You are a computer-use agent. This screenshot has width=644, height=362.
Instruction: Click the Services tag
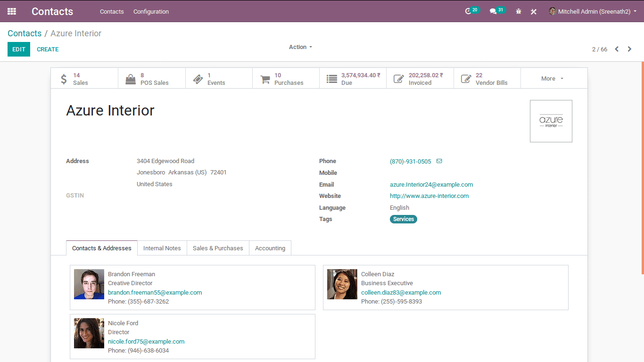(404, 219)
